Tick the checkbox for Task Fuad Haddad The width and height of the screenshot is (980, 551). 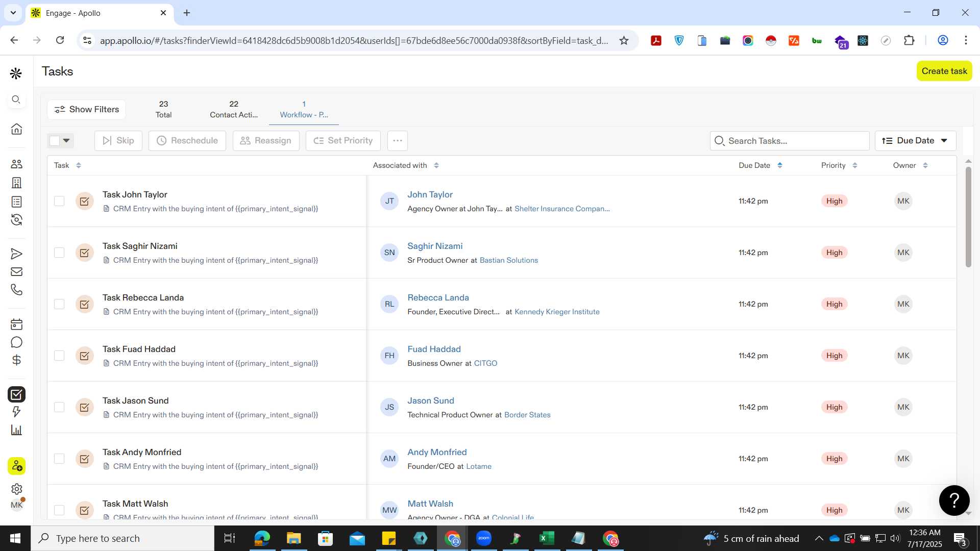click(x=59, y=356)
